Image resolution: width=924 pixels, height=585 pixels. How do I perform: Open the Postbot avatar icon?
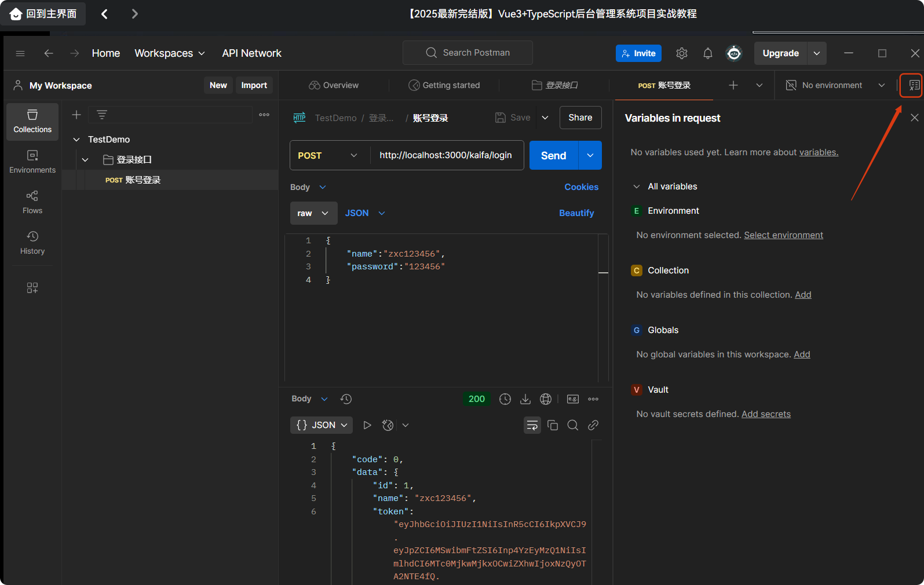[734, 53]
